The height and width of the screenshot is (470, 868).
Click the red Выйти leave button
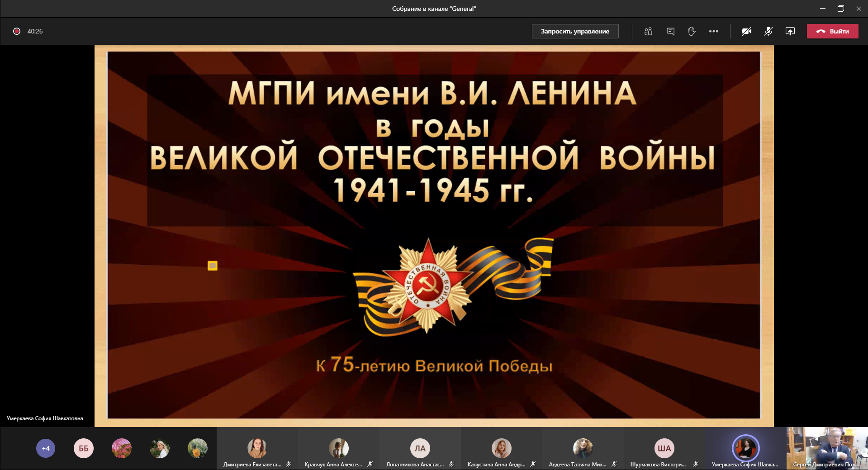(832, 31)
